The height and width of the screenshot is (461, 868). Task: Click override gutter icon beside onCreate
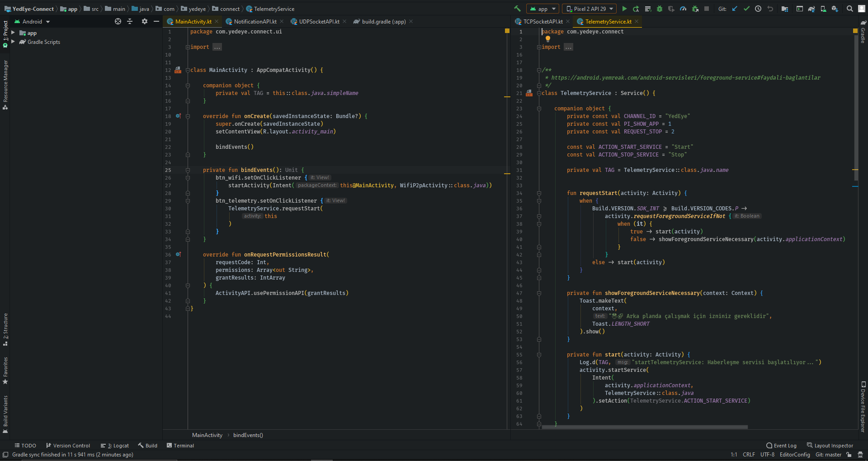[178, 116]
